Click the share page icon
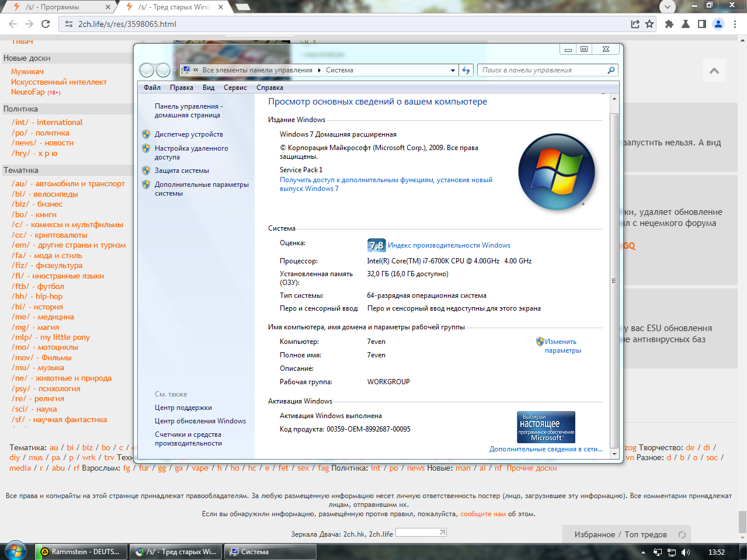Viewport: 747px width, 560px height. (x=635, y=24)
